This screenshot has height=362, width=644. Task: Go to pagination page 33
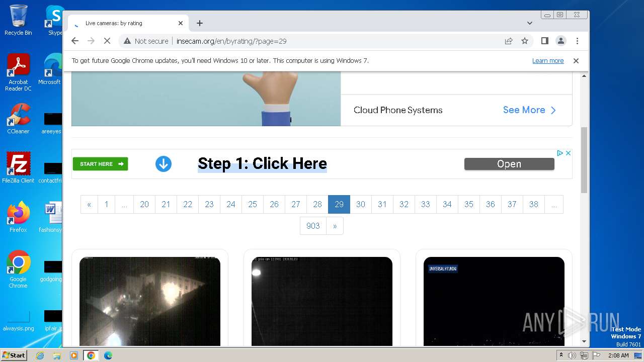click(426, 204)
